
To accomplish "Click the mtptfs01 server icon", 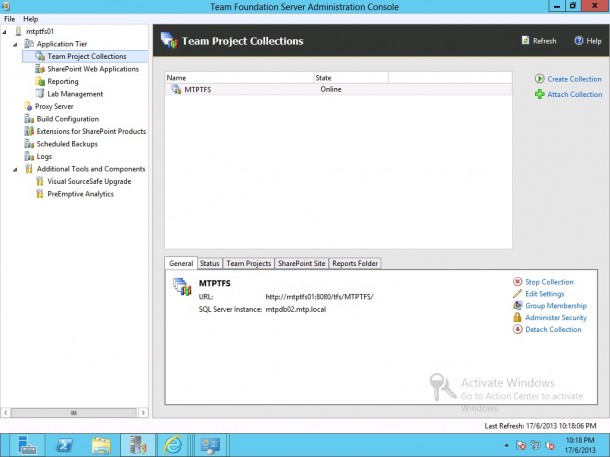I will [18, 32].
